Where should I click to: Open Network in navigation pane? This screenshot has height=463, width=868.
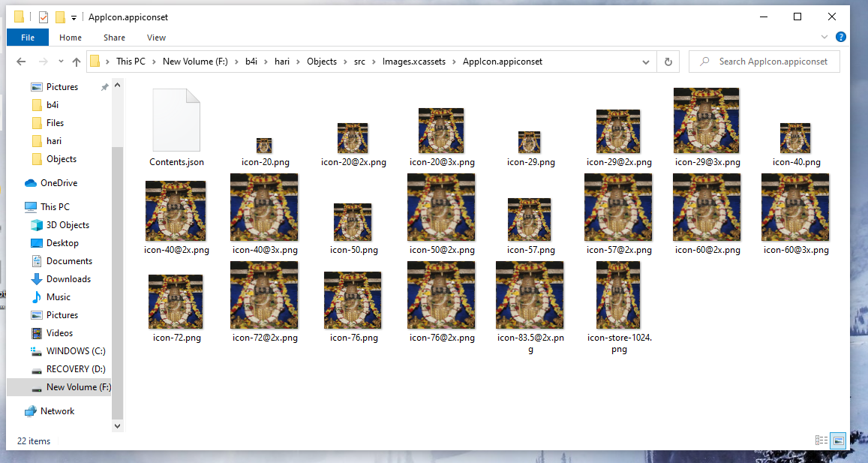(x=57, y=411)
